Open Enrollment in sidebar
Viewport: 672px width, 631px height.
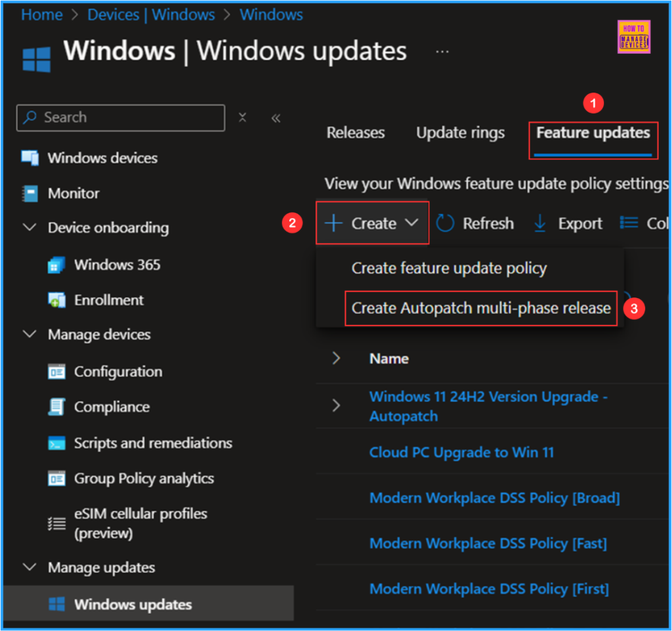pos(109,300)
